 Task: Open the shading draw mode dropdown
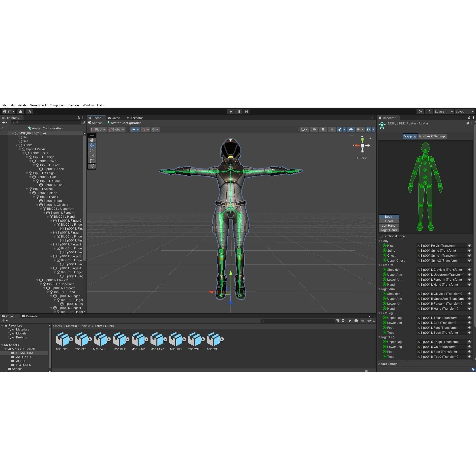click(304, 129)
